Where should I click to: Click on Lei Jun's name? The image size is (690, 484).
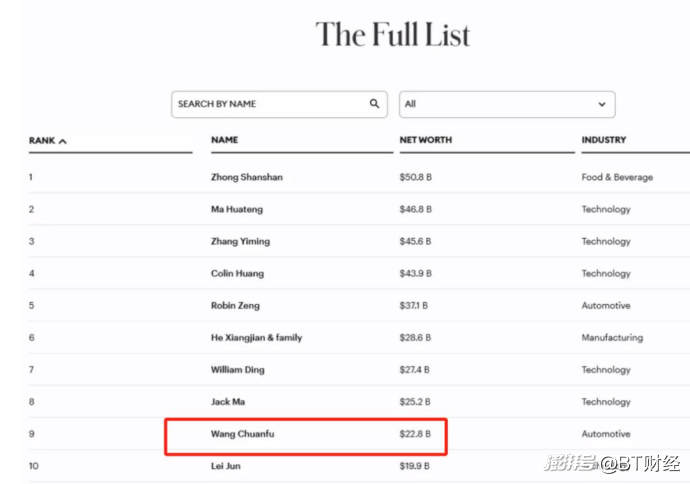pos(226,466)
